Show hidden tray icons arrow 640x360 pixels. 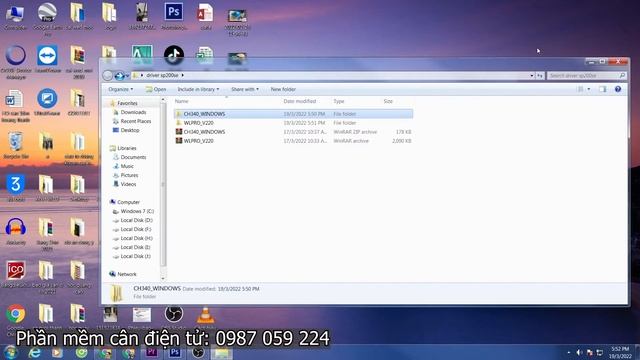click(569, 352)
